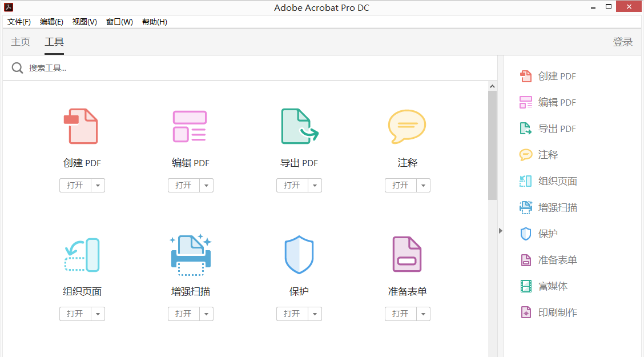This screenshot has height=357, width=644.
Task: Click the 导出 PDF label in right sidebar
Action: [557, 129]
